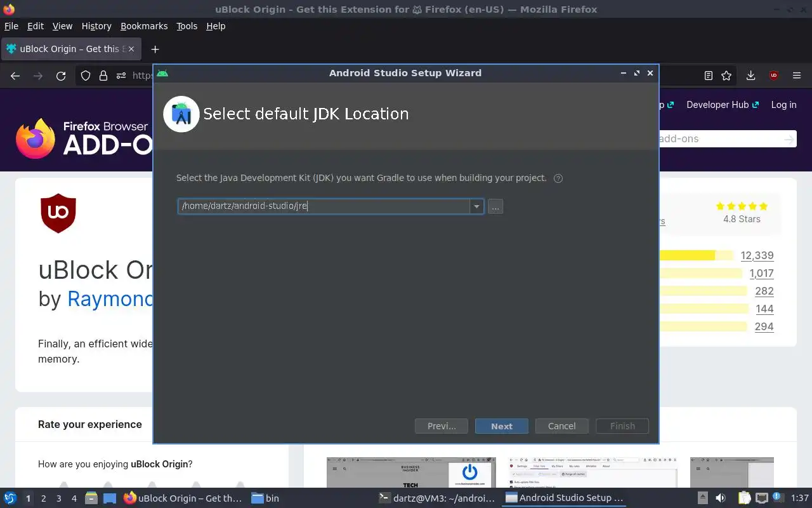Select the uBlock Origin browser tab
Screen dimensions: 812x508
point(71,49)
